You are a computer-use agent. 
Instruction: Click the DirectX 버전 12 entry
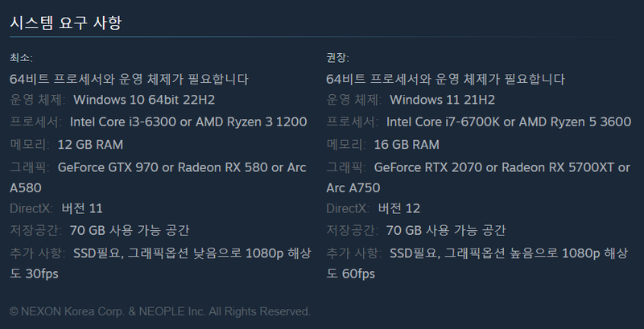tap(399, 208)
